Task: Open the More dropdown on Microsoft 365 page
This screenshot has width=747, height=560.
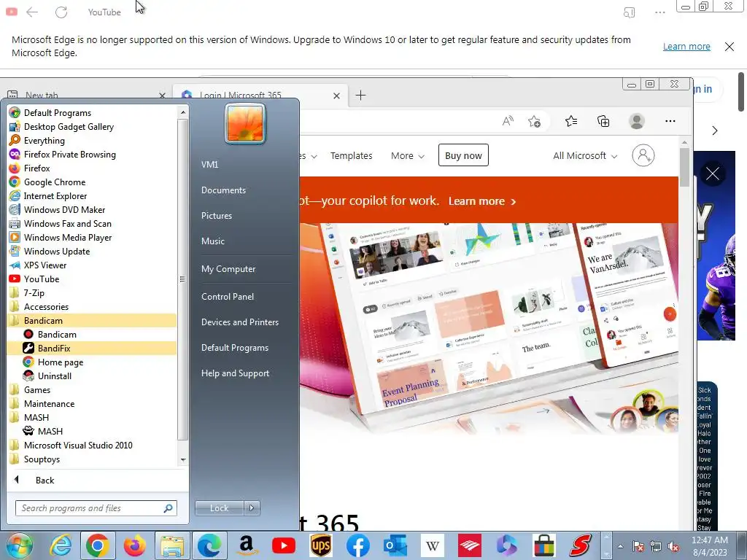Action: 407,156
